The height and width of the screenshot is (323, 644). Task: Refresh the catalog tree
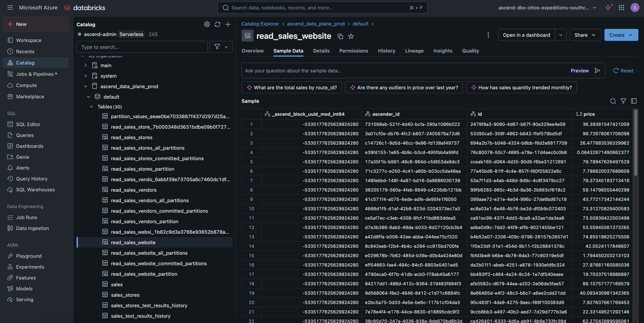217,24
